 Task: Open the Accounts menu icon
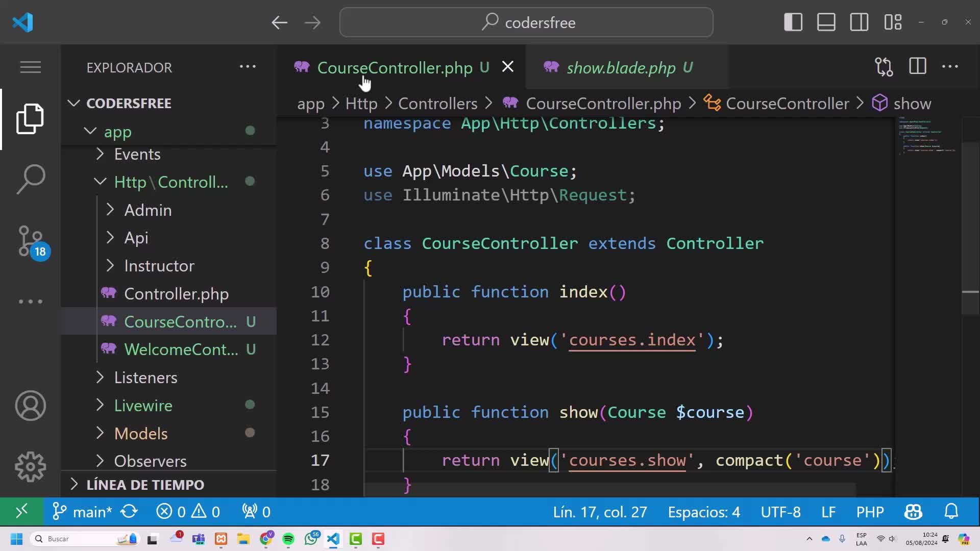(x=31, y=406)
